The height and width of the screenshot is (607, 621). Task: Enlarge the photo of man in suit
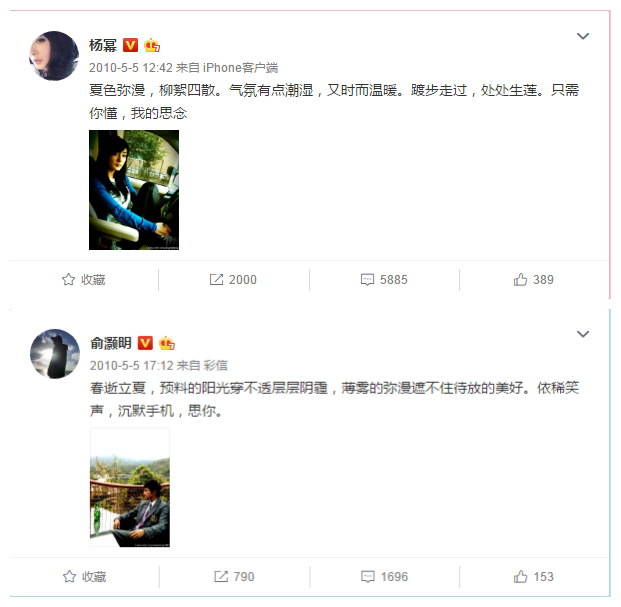[x=130, y=487]
